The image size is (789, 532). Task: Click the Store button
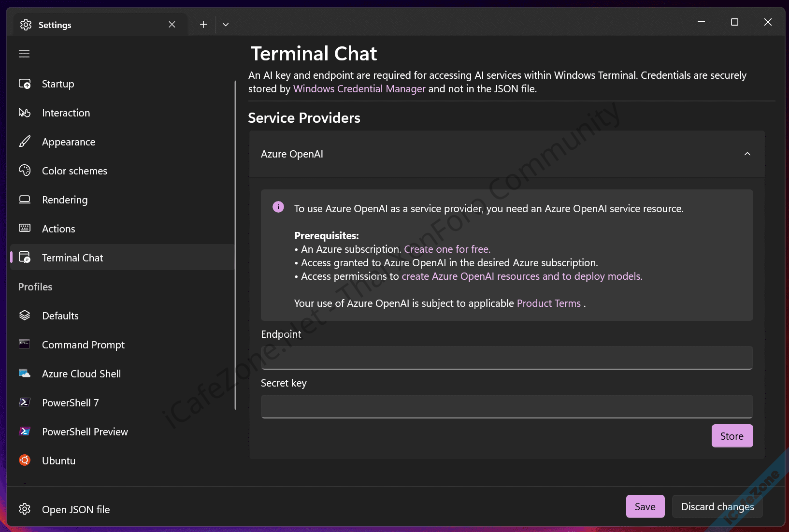[x=732, y=436]
